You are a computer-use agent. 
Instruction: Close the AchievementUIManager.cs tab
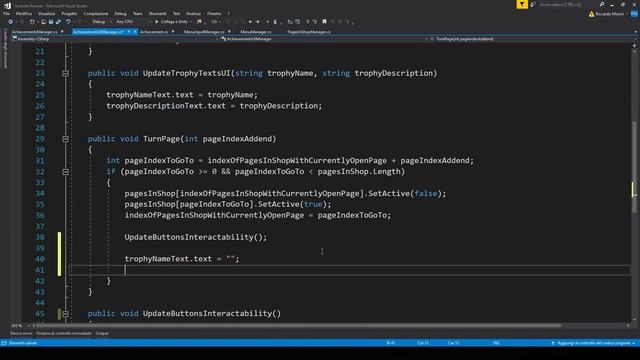tap(135, 31)
